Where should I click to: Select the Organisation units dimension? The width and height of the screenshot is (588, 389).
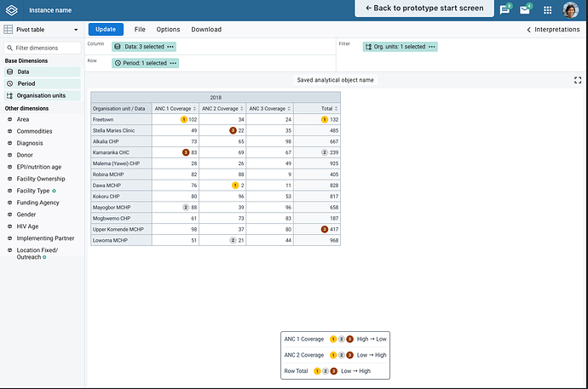click(41, 95)
